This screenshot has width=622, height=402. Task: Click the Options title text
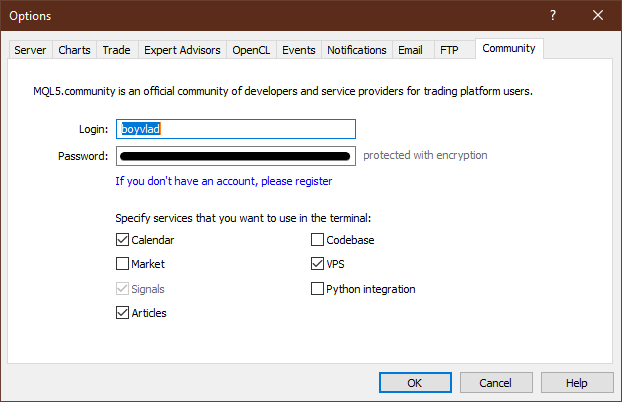30,16
